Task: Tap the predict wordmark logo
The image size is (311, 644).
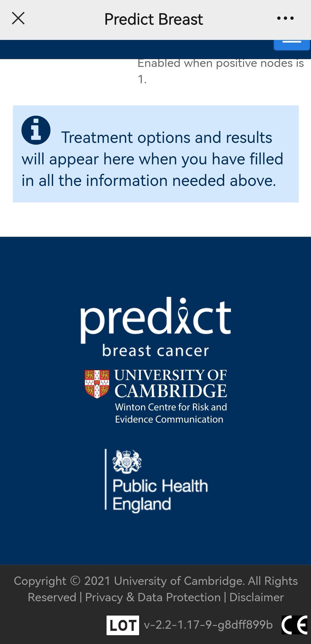Action: coord(155,319)
